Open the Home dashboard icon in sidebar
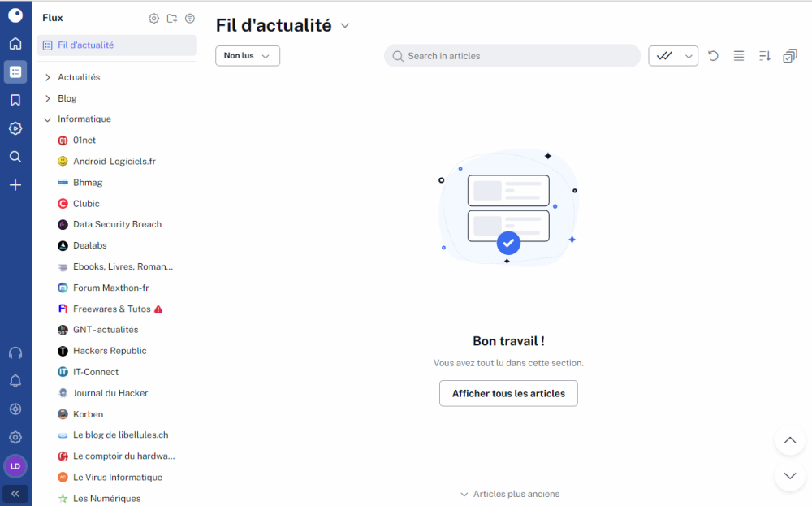Image resolution: width=812 pixels, height=506 pixels. pyautogui.click(x=15, y=44)
